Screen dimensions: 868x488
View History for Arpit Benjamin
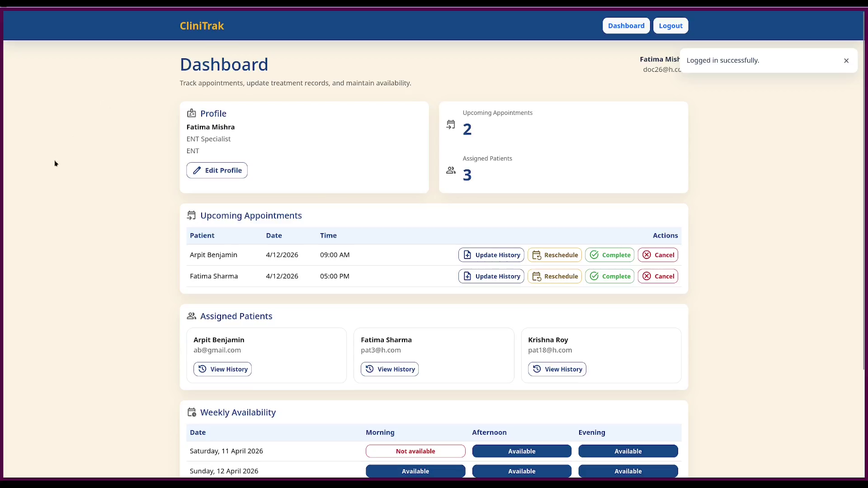[222, 369]
